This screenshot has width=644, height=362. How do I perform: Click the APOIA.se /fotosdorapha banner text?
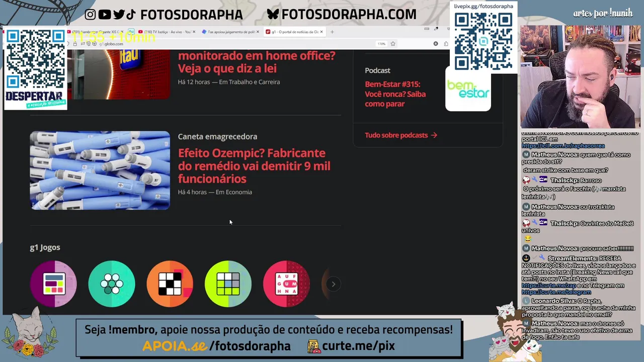tap(216, 346)
